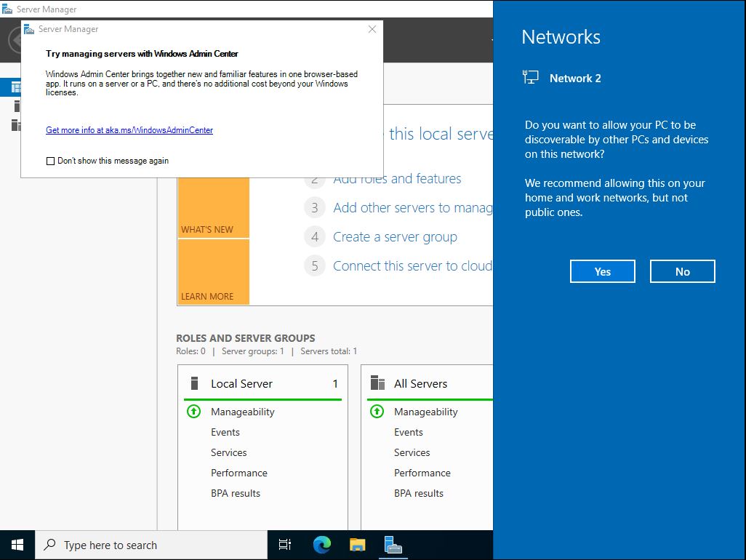746x560 pixels.
Task: Open the WHAT'S NEW tile
Action: tap(213, 207)
